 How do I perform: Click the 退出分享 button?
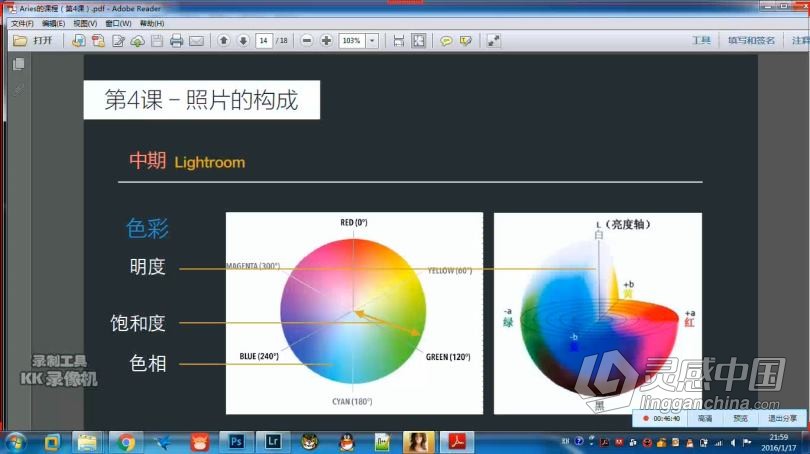[782, 418]
